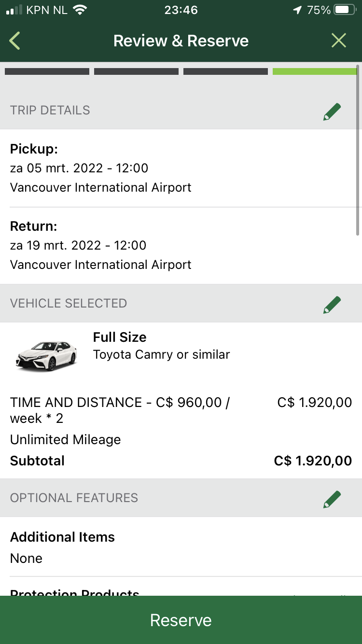Tap the cellular signal bars icon

(14, 10)
